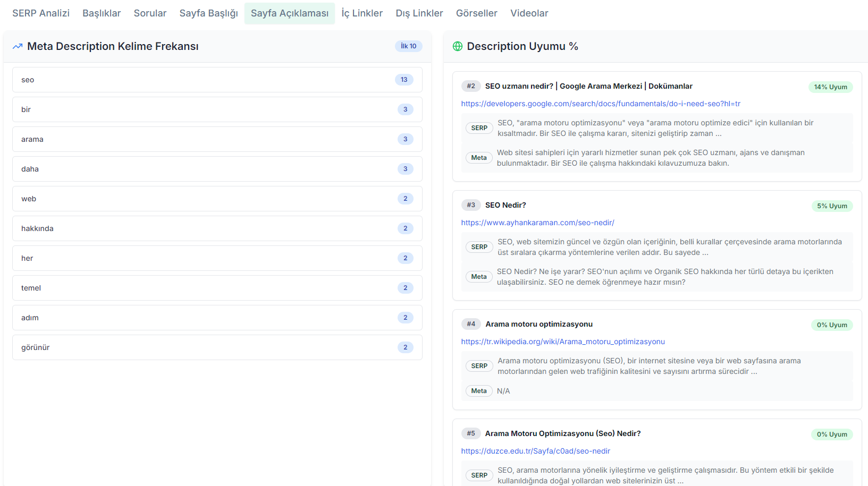Click the #3 badge next to SEO Nedir?
The width and height of the screenshot is (868, 486).
(x=471, y=204)
